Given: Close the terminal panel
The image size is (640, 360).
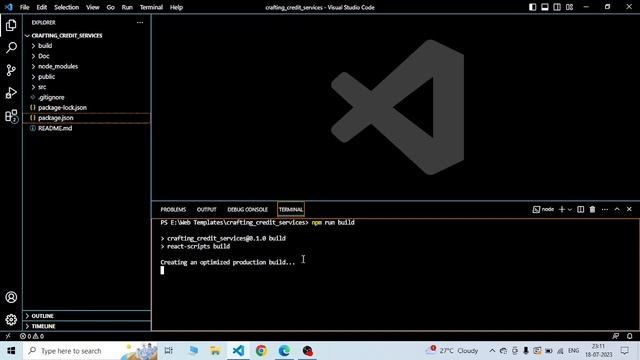Looking at the screenshot, I should (x=629, y=209).
